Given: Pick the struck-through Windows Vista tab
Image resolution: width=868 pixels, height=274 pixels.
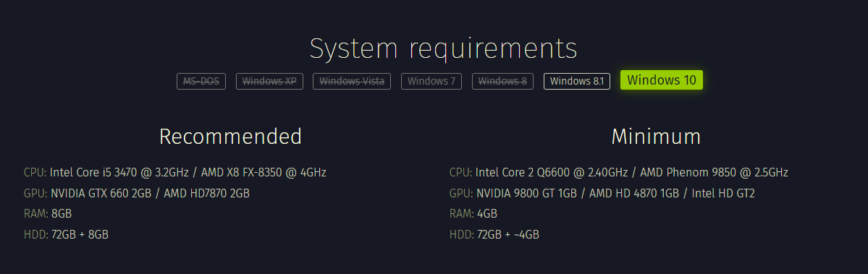Looking at the screenshot, I should click(352, 81).
